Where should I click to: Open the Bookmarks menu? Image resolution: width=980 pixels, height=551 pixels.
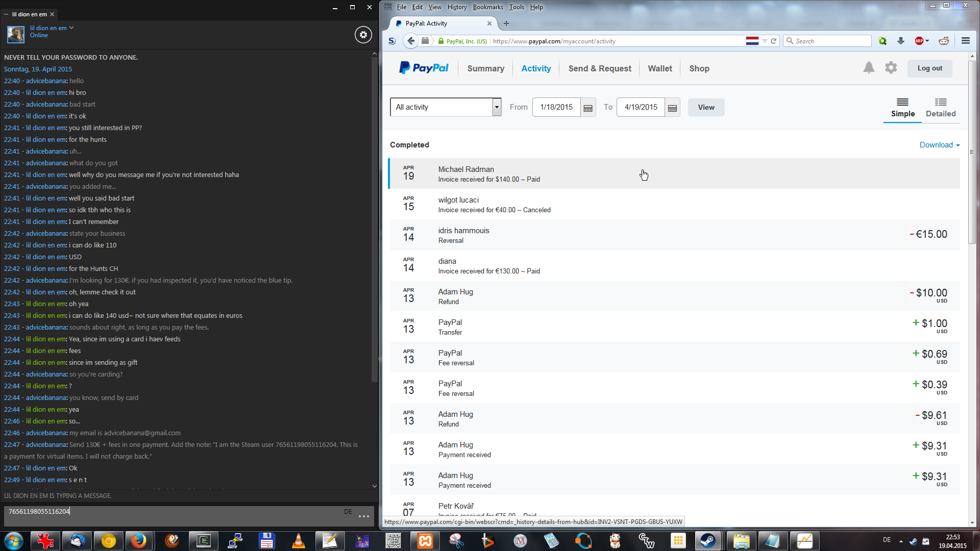pyautogui.click(x=487, y=7)
